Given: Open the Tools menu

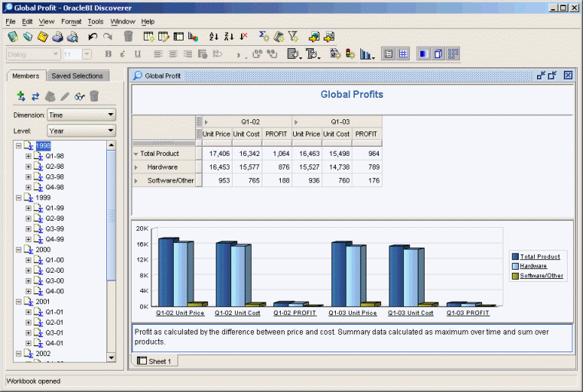Looking at the screenshot, I should tap(96, 21).
